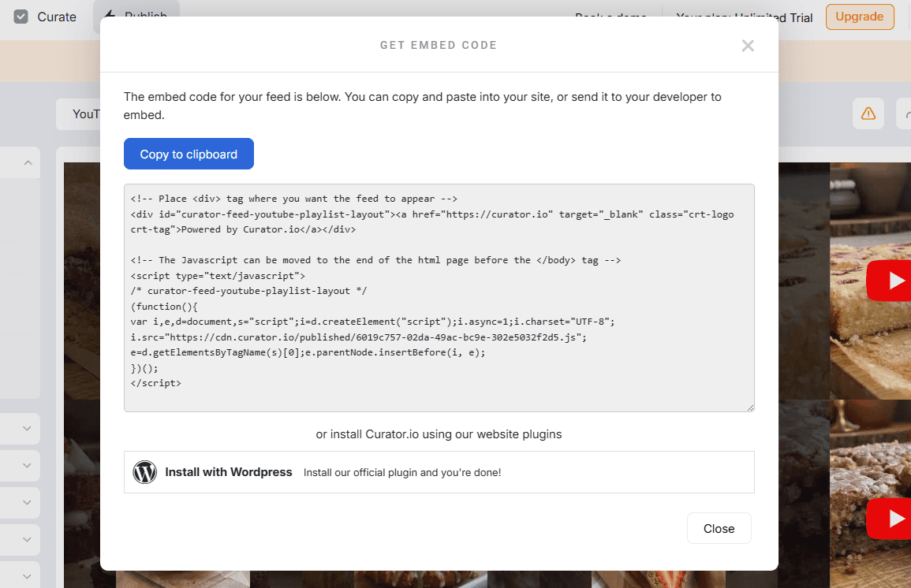Click the Copy to clipboard button
Image resolution: width=911 pixels, height=588 pixels.
(x=189, y=154)
